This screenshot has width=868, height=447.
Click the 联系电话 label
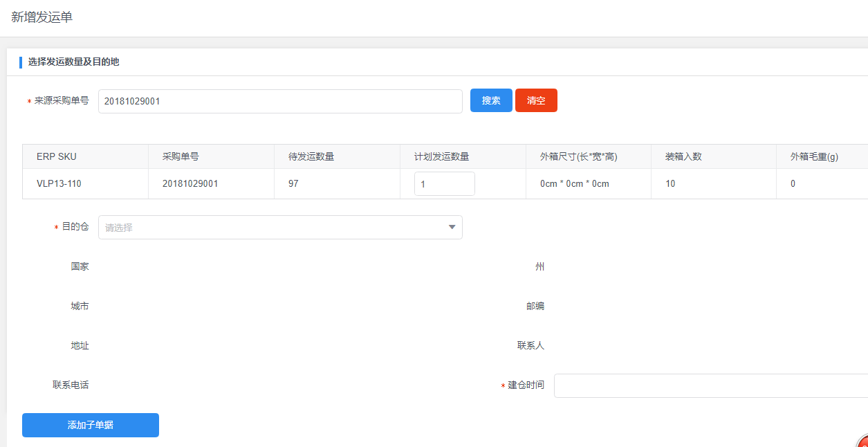tap(71, 385)
